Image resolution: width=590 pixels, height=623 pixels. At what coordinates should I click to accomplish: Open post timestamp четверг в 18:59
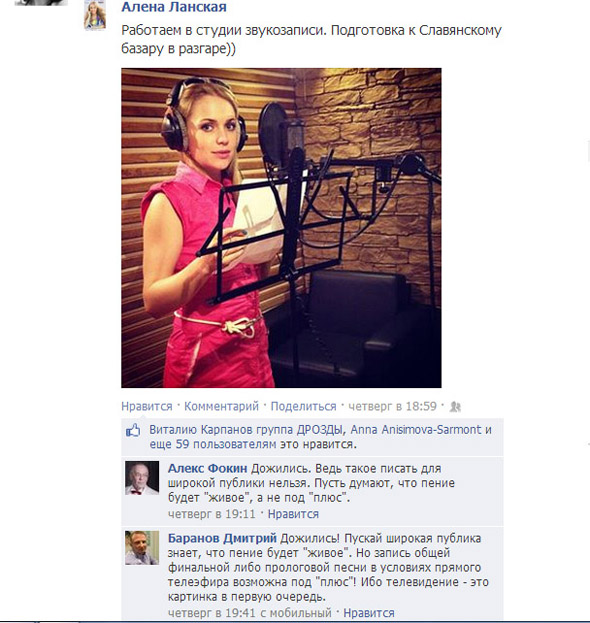(x=393, y=406)
